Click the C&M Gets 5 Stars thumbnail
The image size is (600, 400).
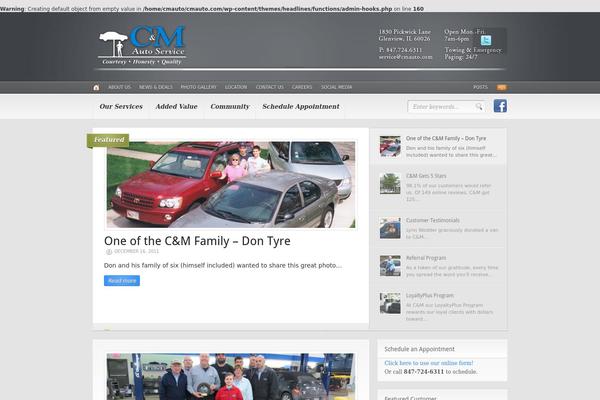coord(390,183)
